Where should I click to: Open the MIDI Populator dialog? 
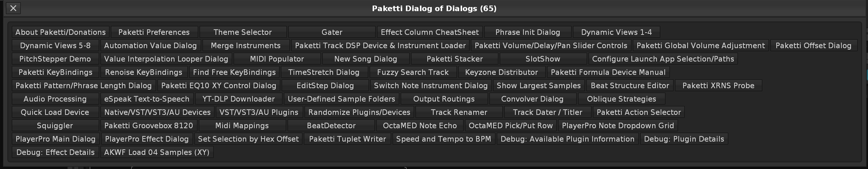coord(277,59)
